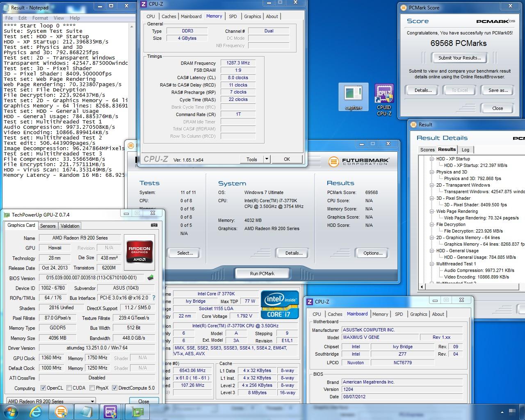Click the Save as button in PCMark Score
Image resolution: width=525 pixels, height=420 pixels.
point(498,90)
